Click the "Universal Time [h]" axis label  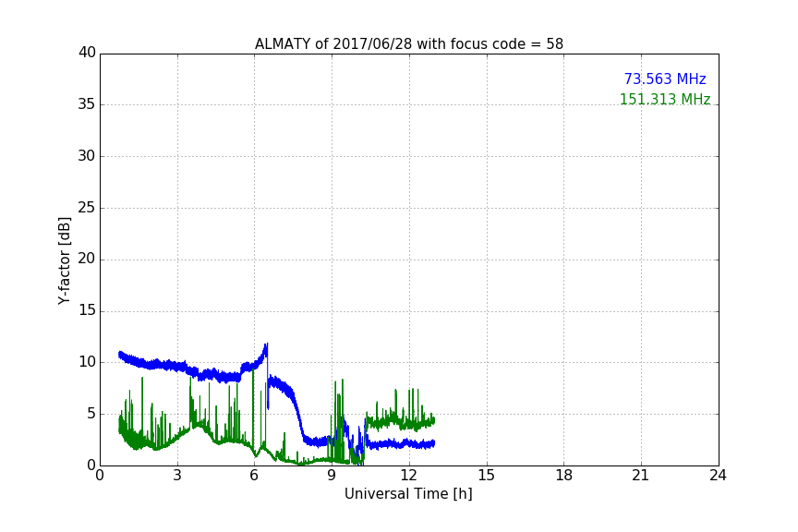(408, 494)
